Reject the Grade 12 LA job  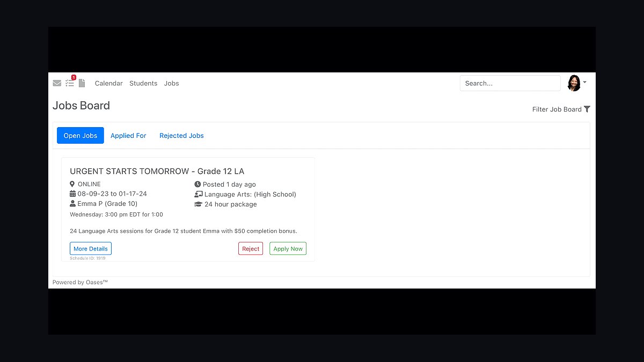pyautogui.click(x=251, y=249)
